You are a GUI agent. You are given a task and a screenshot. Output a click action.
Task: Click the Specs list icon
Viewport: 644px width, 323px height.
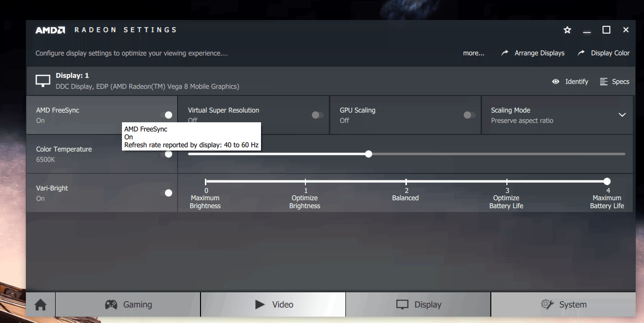[604, 81]
